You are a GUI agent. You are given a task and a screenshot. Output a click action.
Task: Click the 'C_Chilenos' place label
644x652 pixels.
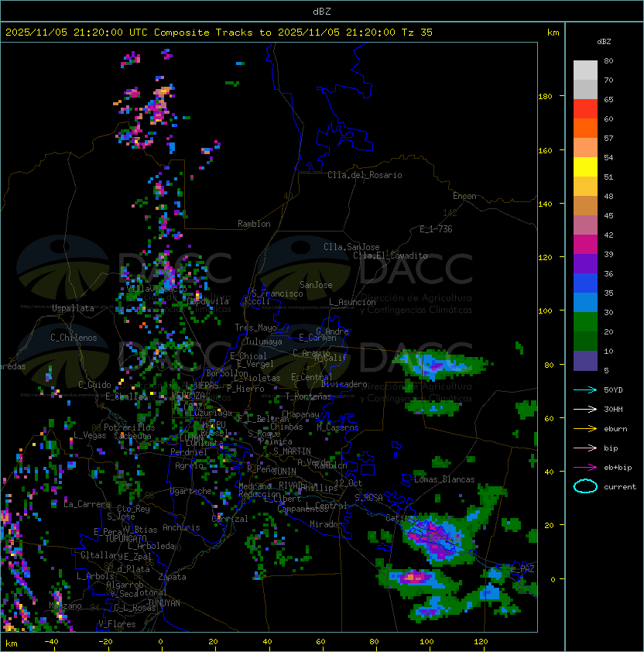click(74, 338)
